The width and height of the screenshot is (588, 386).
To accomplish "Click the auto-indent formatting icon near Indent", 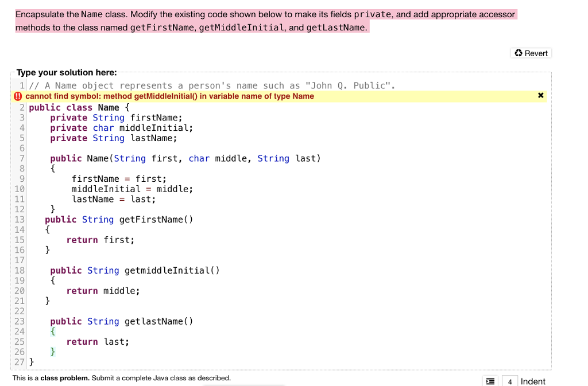I will coord(490,381).
